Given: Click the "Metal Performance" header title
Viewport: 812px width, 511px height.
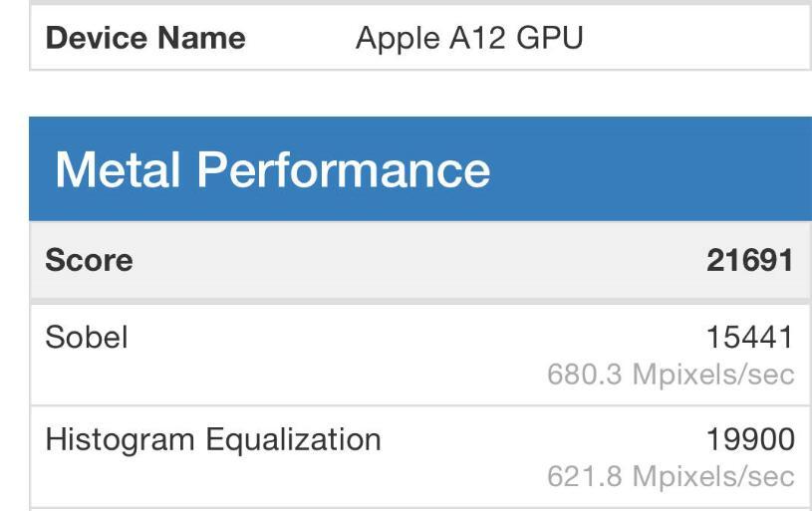Looking at the screenshot, I should tap(272, 169).
